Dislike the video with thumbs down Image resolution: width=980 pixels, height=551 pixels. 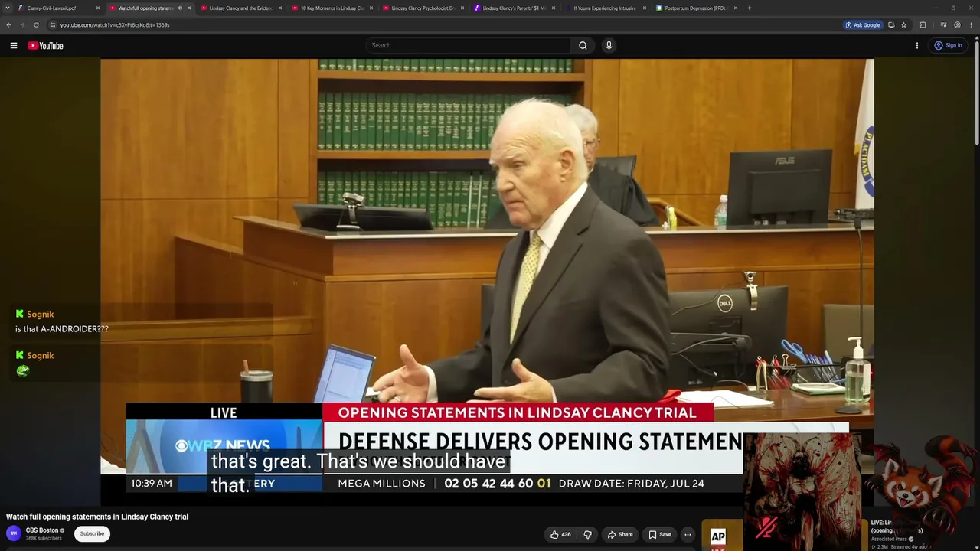[588, 534]
